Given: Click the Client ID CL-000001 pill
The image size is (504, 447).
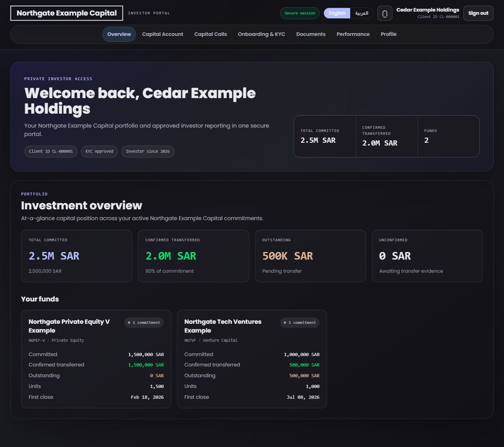Looking at the screenshot, I should click(x=51, y=151).
